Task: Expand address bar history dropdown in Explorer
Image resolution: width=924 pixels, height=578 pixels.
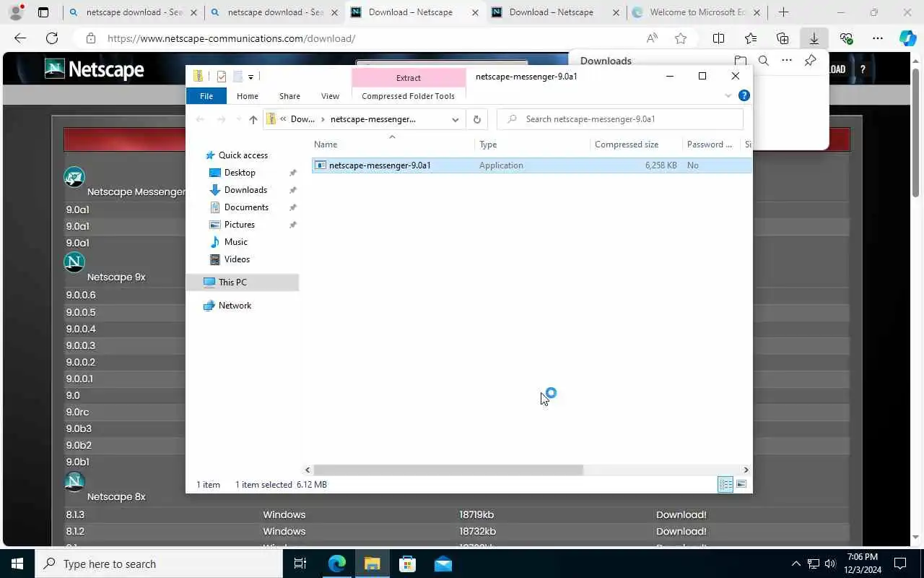Action: coord(456,119)
